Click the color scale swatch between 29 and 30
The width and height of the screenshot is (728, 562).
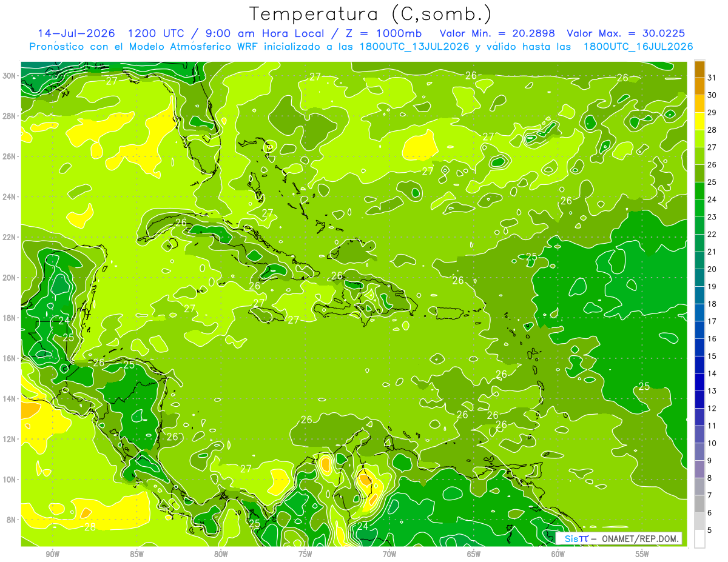(699, 104)
